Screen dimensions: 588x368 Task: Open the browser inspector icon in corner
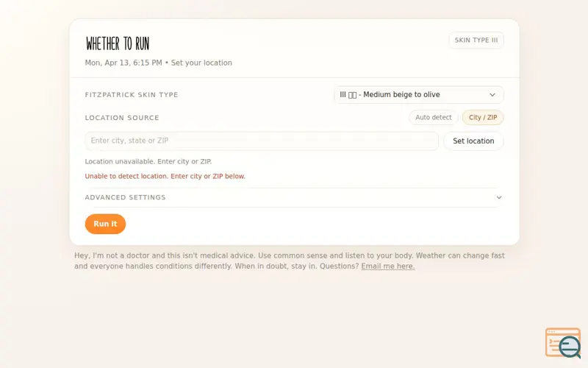click(x=563, y=342)
